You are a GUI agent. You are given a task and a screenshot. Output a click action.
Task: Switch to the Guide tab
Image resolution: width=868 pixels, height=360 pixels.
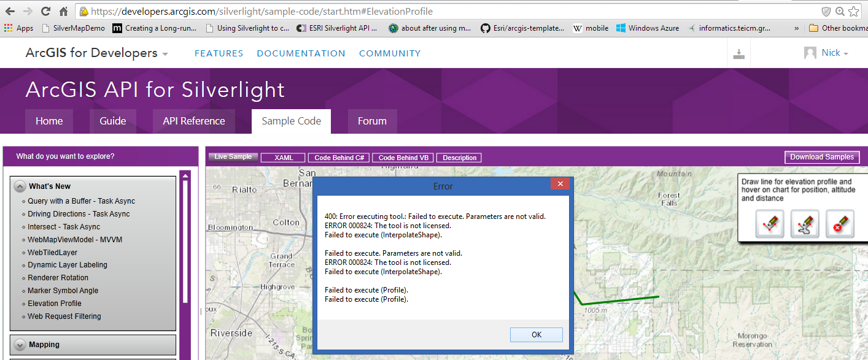[x=113, y=121]
